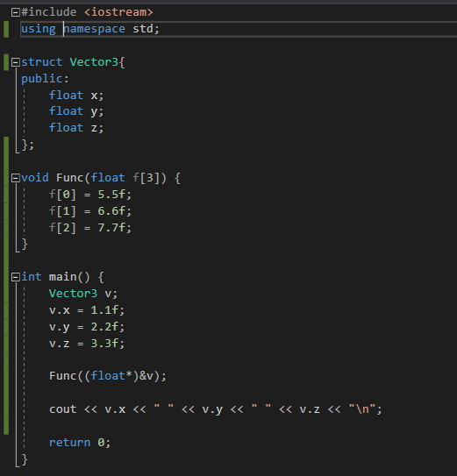The width and height of the screenshot is (457, 476).
Task: Click the 'float x;' member line
Action: (76, 96)
